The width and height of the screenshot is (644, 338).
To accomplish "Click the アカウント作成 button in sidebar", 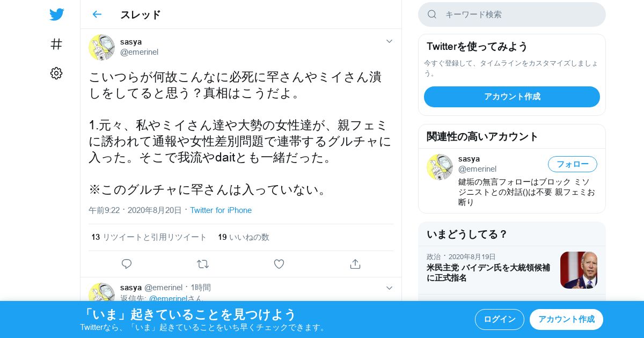I will pyautogui.click(x=512, y=97).
